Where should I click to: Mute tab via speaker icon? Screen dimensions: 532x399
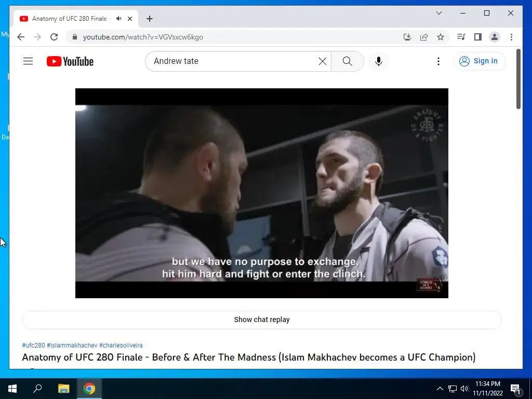pyautogui.click(x=118, y=19)
